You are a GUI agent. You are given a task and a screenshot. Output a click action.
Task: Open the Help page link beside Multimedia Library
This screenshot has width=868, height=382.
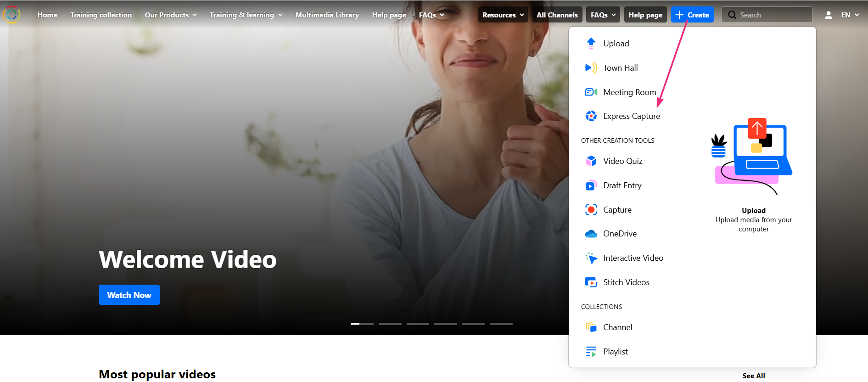389,15
